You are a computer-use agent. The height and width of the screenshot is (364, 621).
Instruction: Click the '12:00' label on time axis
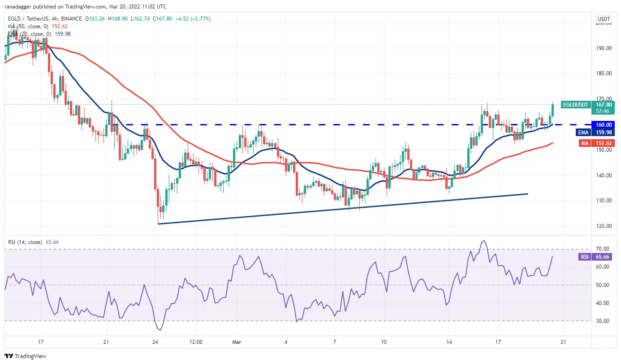[x=196, y=342]
